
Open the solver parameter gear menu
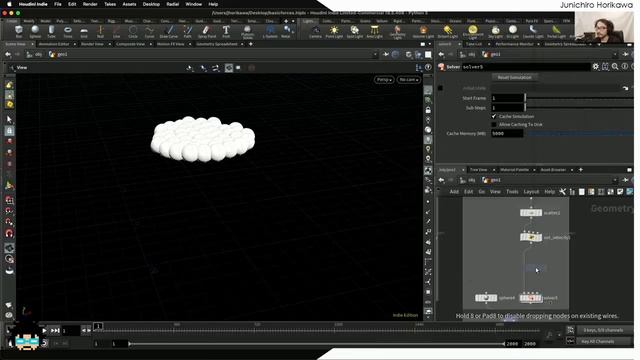pos(596,67)
